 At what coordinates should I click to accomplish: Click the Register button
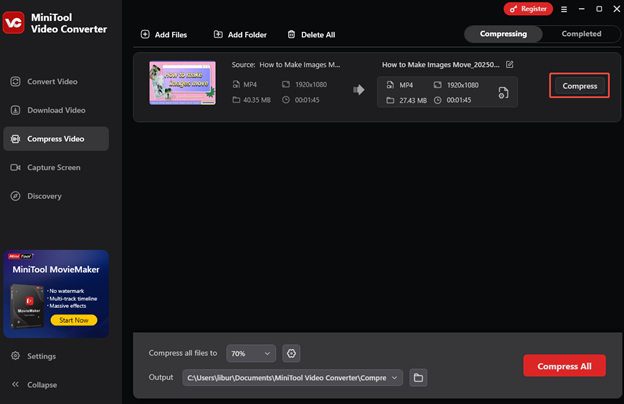pos(528,9)
